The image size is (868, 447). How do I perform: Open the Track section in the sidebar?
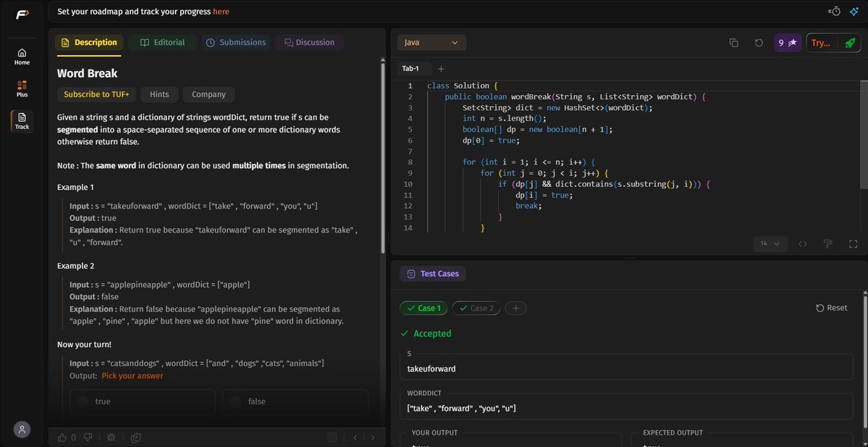(x=22, y=121)
